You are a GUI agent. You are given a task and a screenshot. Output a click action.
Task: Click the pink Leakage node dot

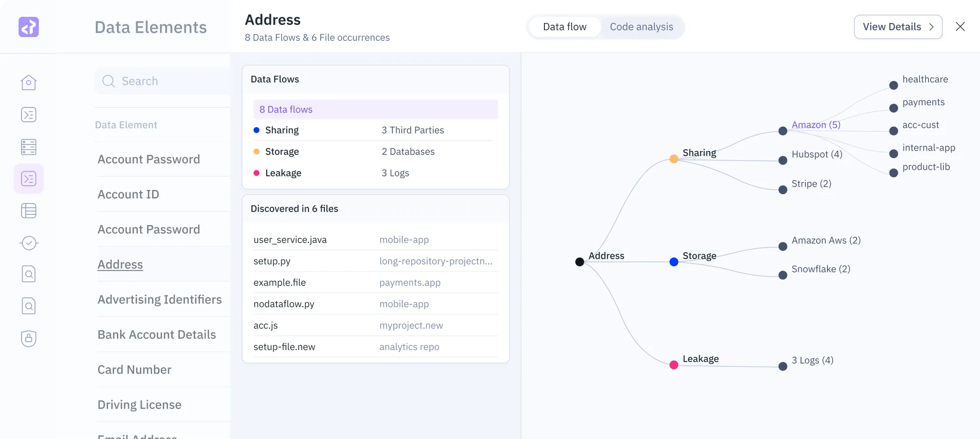tap(674, 365)
